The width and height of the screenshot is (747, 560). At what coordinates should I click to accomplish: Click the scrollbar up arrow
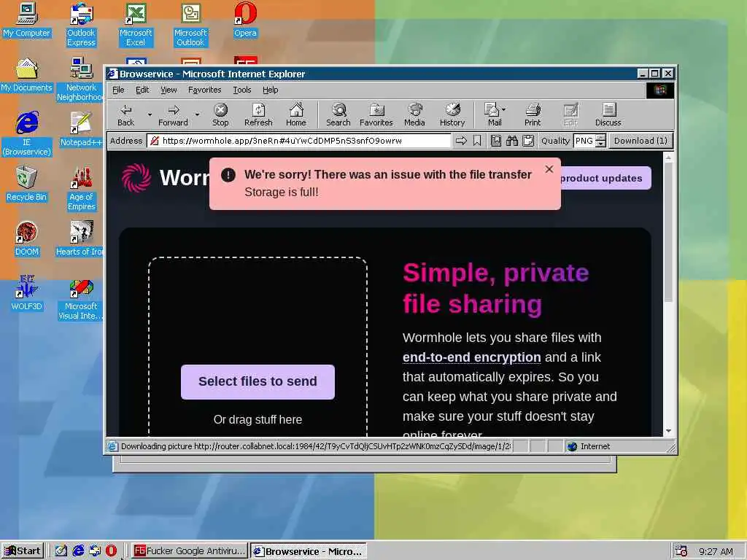(x=668, y=157)
